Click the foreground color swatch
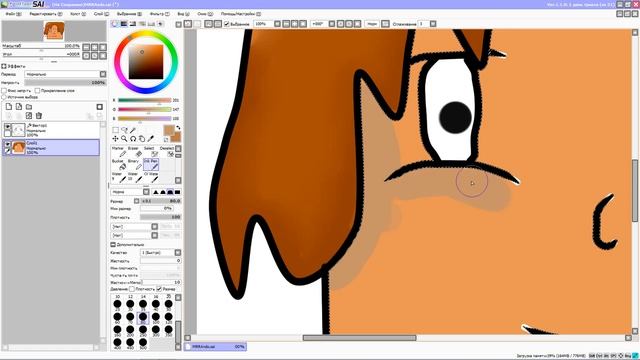The image size is (640, 360). [169, 131]
